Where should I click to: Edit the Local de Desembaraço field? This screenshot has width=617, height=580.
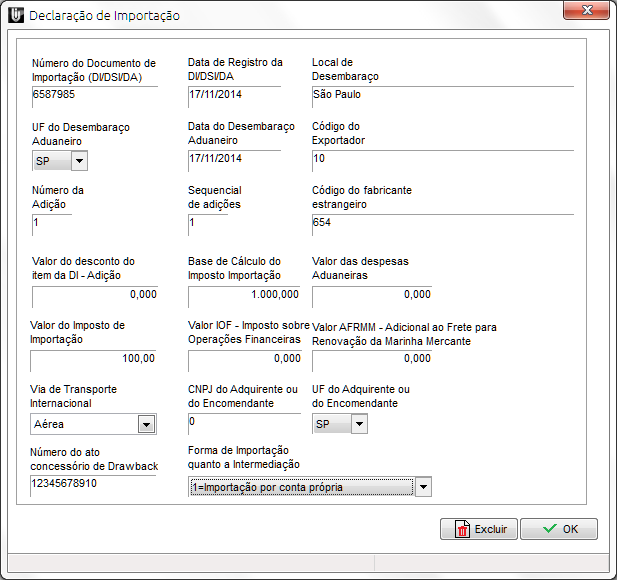pyautogui.click(x=441, y=95)
